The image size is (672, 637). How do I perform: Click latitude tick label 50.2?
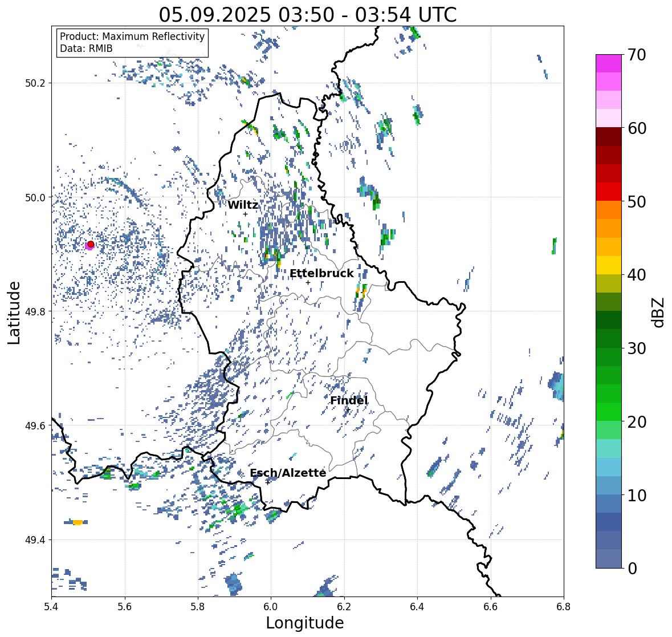tap(35, 83)
